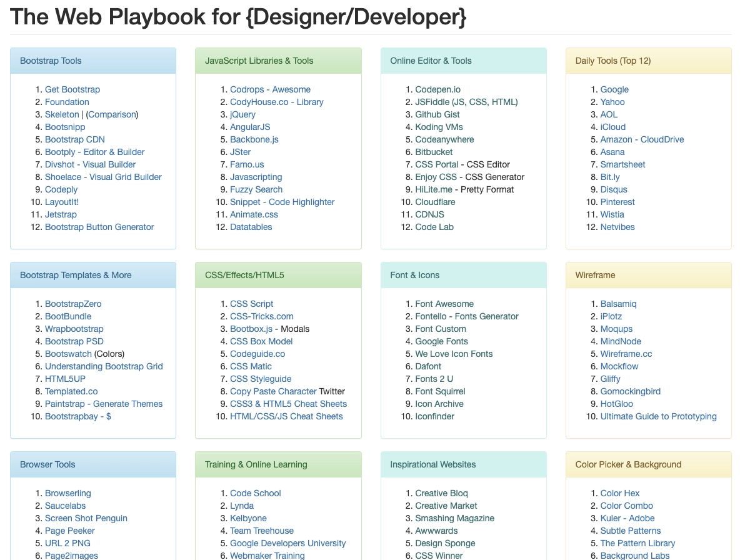Open Bootstrap Button Generator link
The image size is (745, 560).
click(x=99, y=227)
